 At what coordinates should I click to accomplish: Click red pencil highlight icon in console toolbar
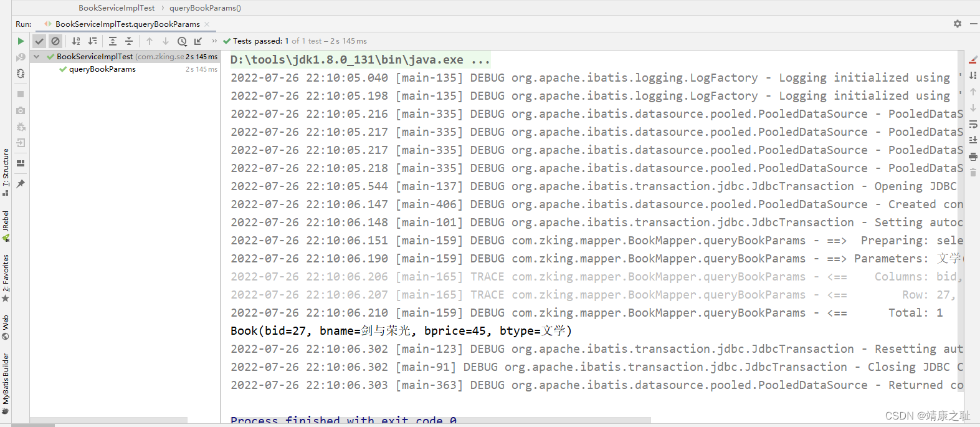click(973, 60)
